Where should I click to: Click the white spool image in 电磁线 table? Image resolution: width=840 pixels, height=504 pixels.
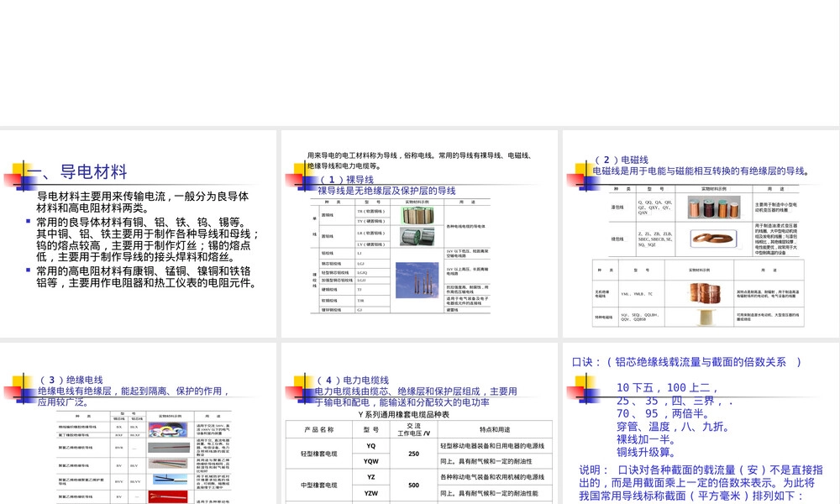click(706, 317)
